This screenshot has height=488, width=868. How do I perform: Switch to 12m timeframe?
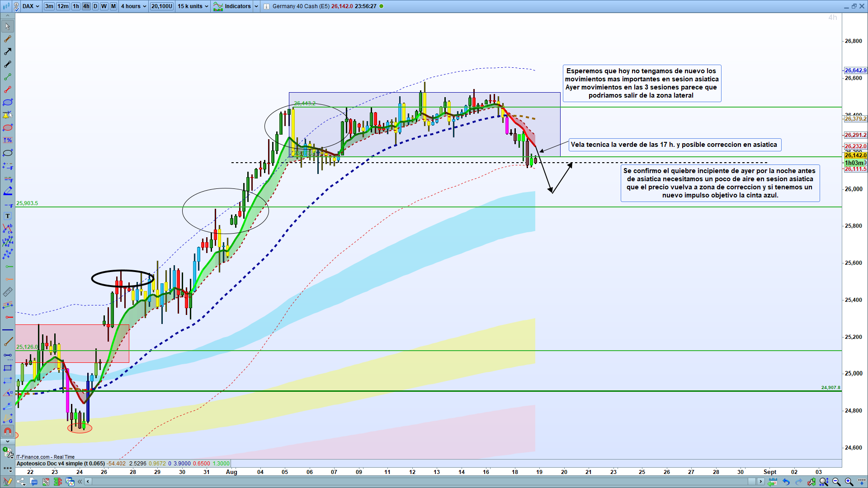63,6
